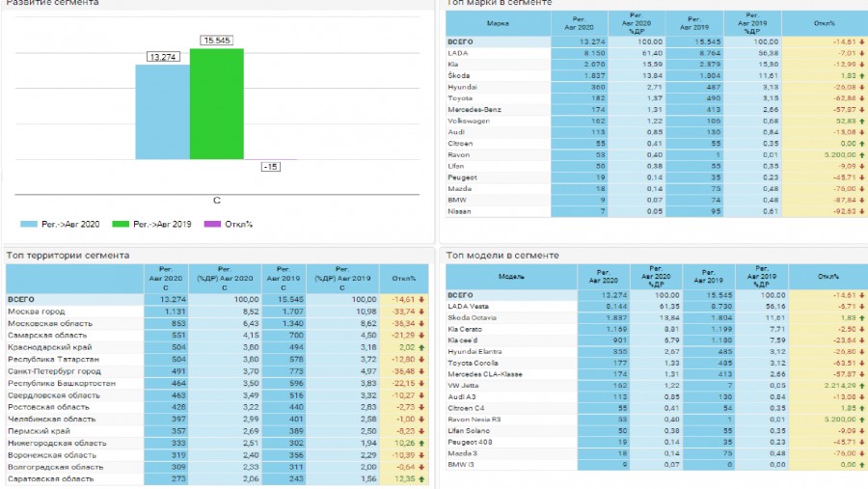Select the LADA row in brands table
This screenshot has width=868, height=489.
point(657,53)
